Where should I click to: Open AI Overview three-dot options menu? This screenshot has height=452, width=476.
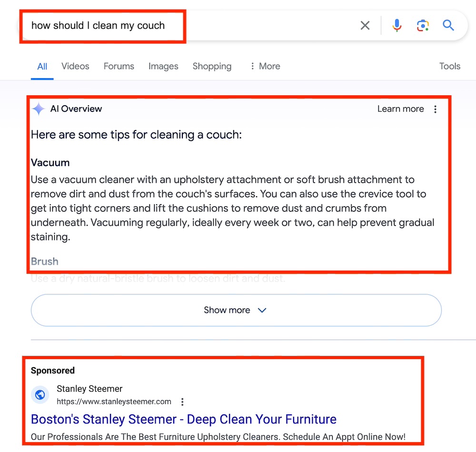tap(435, 109)
